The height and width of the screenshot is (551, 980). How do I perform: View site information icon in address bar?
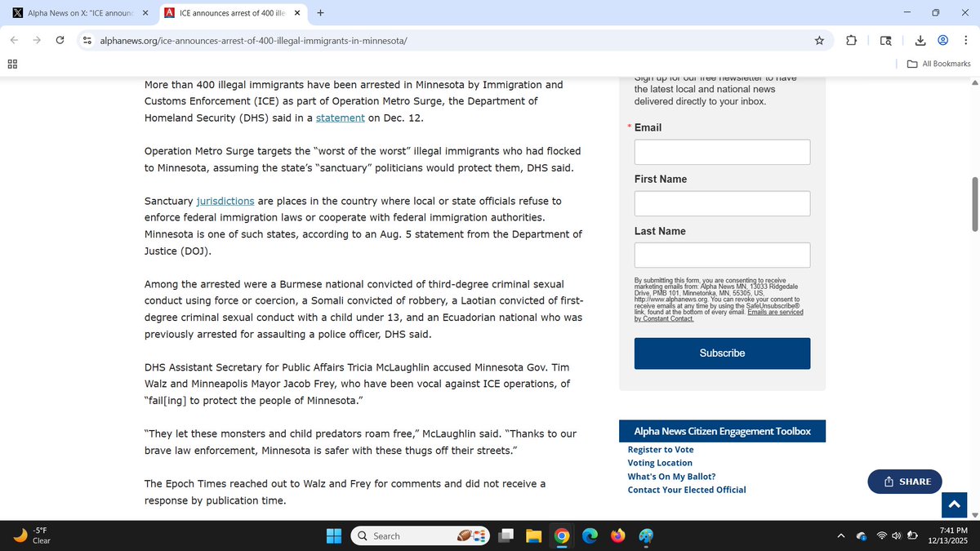click(x=87, y=40)
